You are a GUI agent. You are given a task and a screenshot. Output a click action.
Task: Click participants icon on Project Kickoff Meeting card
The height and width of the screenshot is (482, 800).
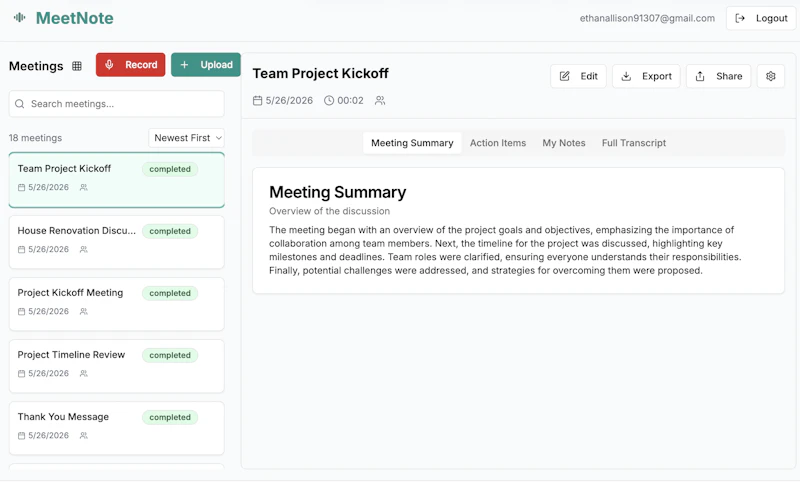pos(84,311)
